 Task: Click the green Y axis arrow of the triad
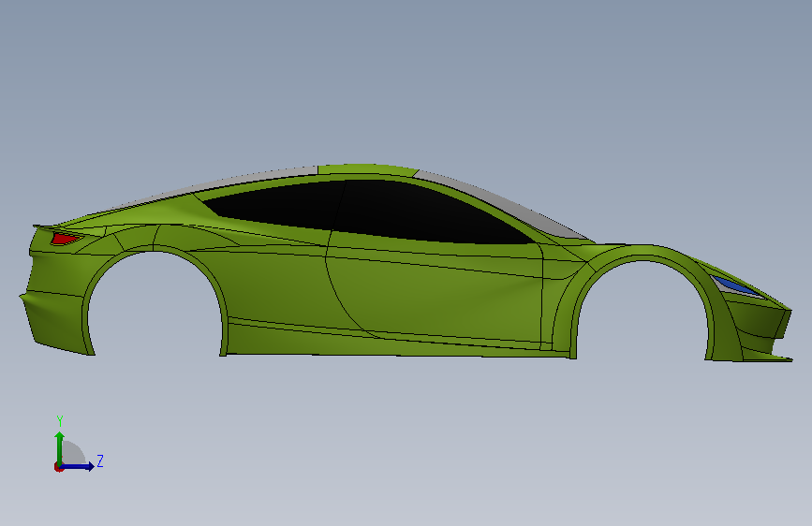(x=60, y=449)
